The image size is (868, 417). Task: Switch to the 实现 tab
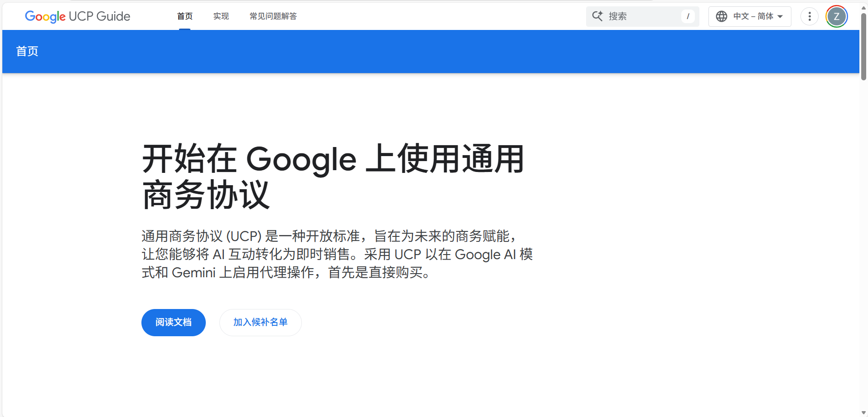221,16
